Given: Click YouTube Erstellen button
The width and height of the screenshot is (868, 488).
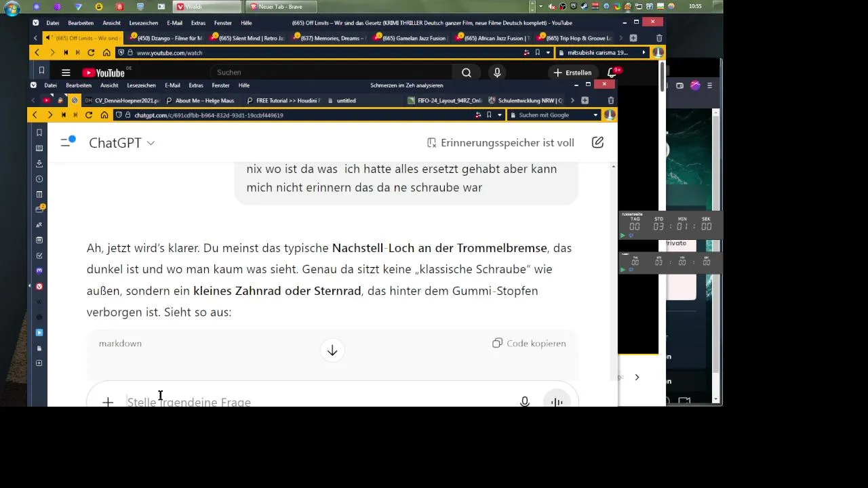Looking at the screenshot, I should pos(572,73).
